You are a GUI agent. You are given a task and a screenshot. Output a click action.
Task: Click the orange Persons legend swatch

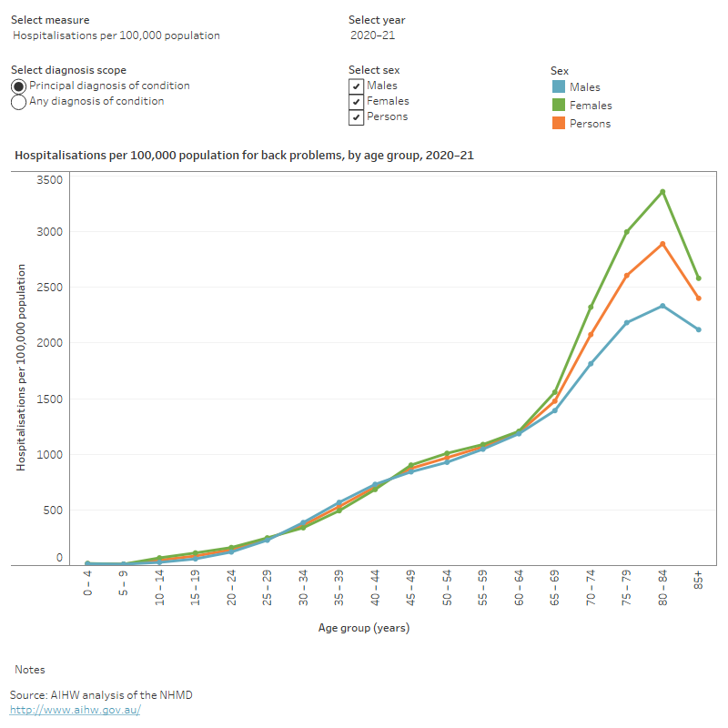tap(559, 123)
